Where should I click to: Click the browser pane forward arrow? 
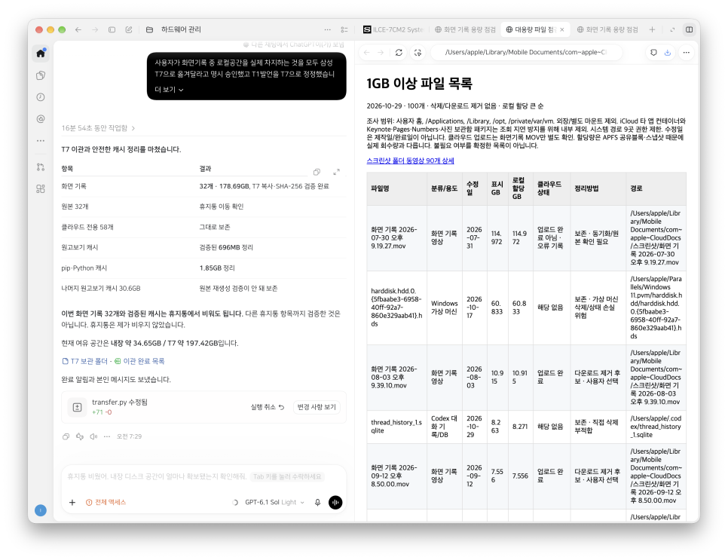click(381, 53)
